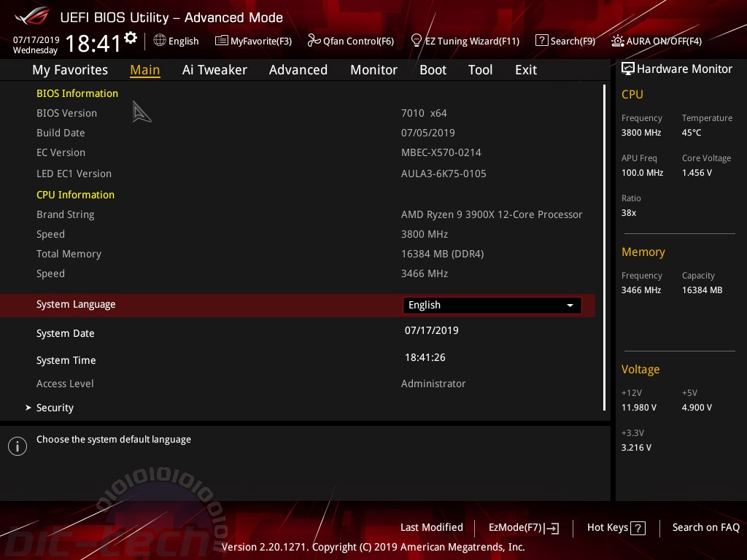Open the Tool tab
The image size is (747, 560).
480,70
